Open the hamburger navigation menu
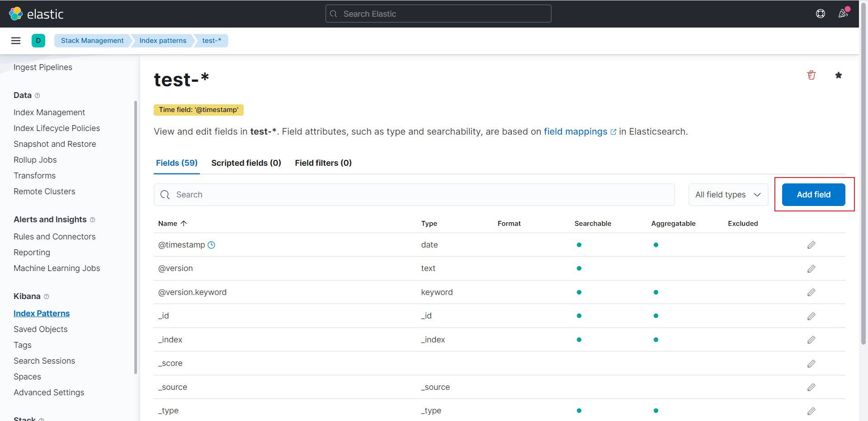Screen dimensions: 868x421 click(x=16, y=41)
